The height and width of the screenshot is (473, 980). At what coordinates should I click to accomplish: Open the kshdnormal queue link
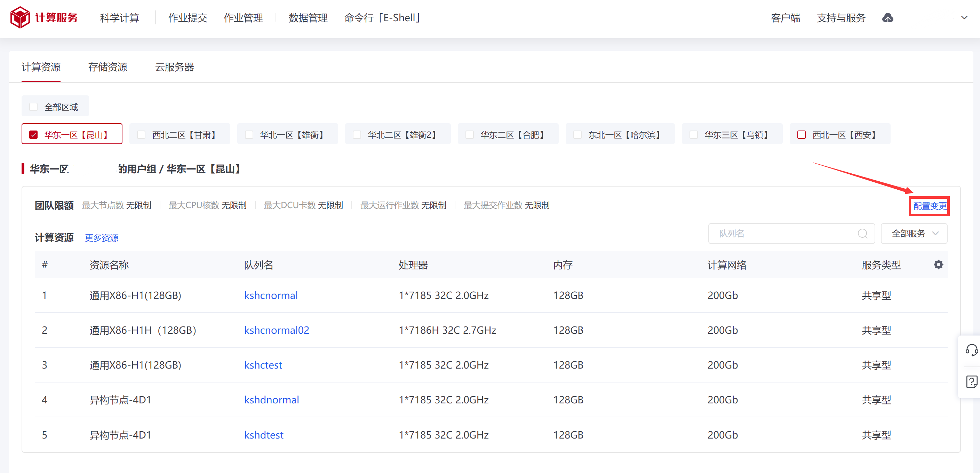tap(272, 400)
